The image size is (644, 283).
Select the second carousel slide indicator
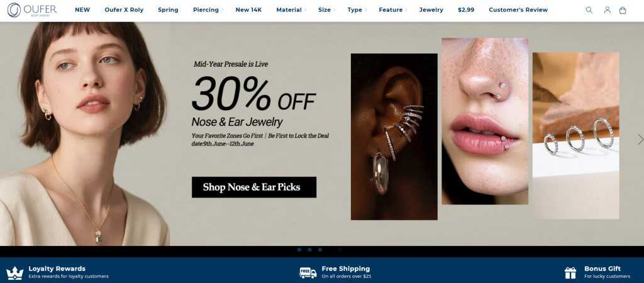[309, 249]
